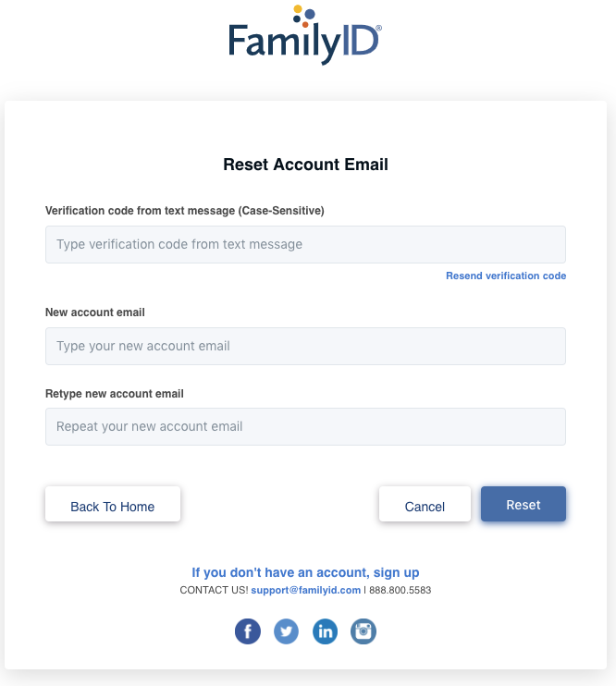Viewport: 616px width, 686px height.
Task: Click the new account email field
Action: (305, 346)
